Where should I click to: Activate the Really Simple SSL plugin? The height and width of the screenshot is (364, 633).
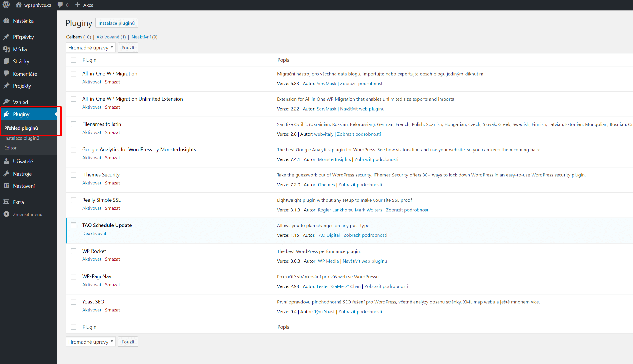(x=92, y=208)
